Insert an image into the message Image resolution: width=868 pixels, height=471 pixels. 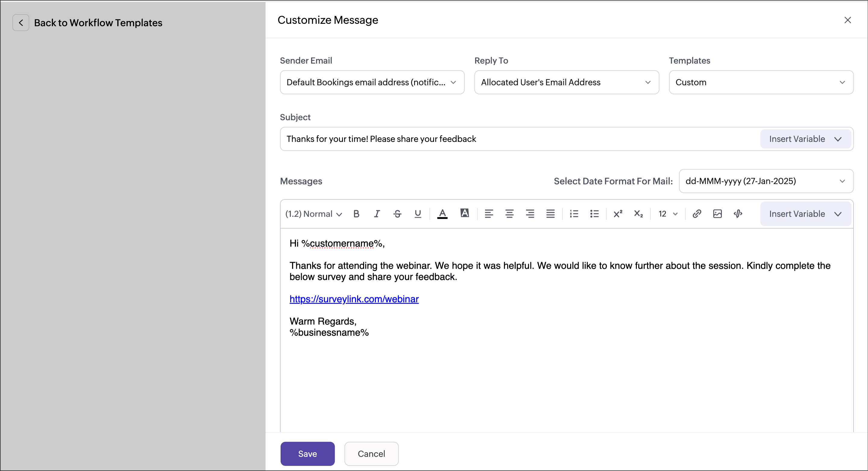coord(717,214)
